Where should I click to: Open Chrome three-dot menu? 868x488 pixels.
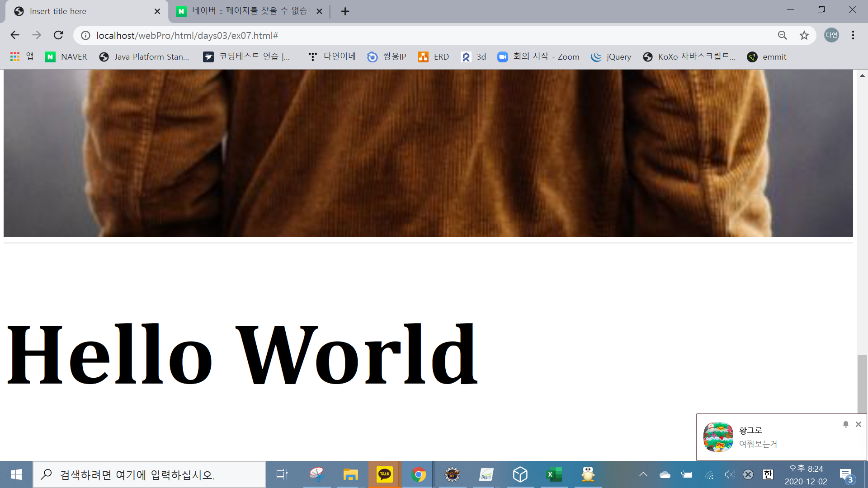click(853, 35)
